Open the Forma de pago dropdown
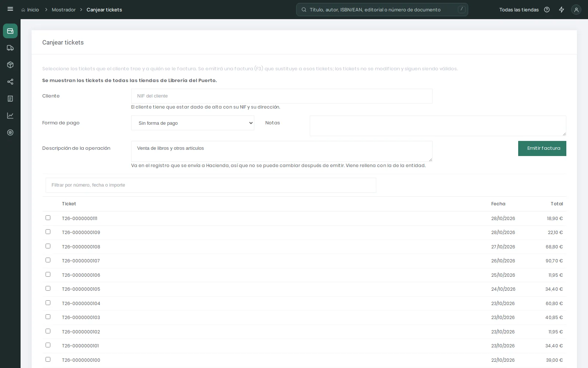This screenshot has height=368, width=588. tap(193, 123)
